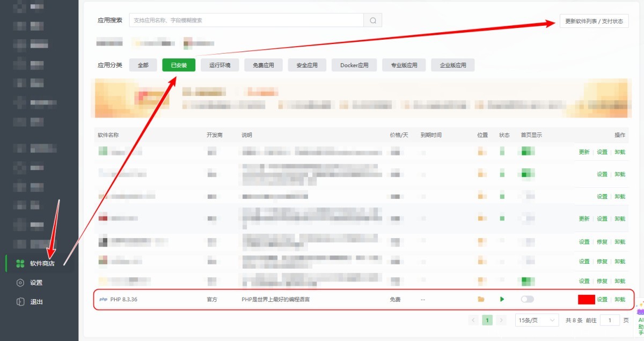Open the PHP 8.3.36 folder location icon
Viewport: 644px width, 341px height.
(x=481, y=299)
